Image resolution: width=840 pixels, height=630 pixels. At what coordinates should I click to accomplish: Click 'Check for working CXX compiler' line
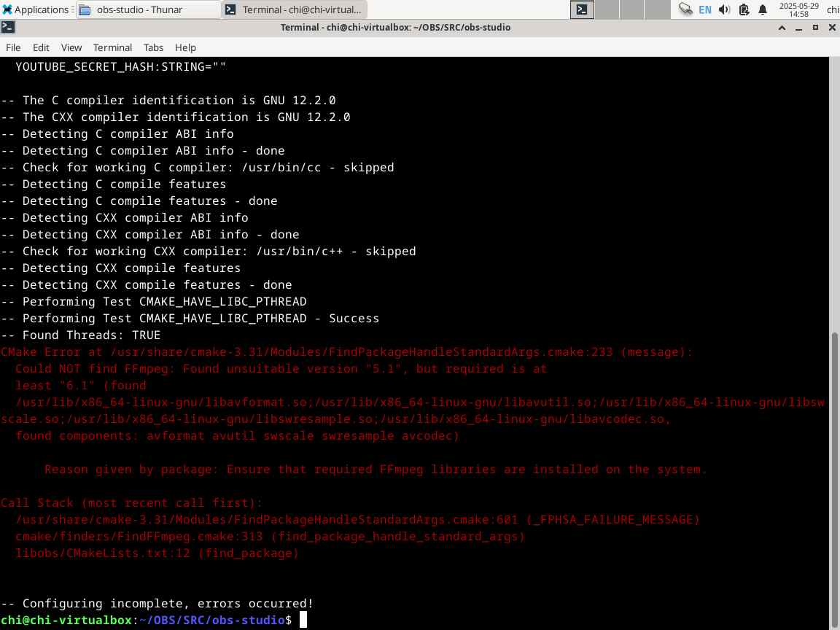[208, 252]
